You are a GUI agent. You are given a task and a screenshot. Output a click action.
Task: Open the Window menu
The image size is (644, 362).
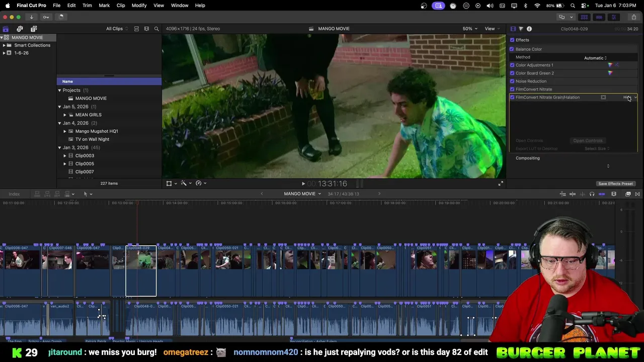(x=180, y=6)
